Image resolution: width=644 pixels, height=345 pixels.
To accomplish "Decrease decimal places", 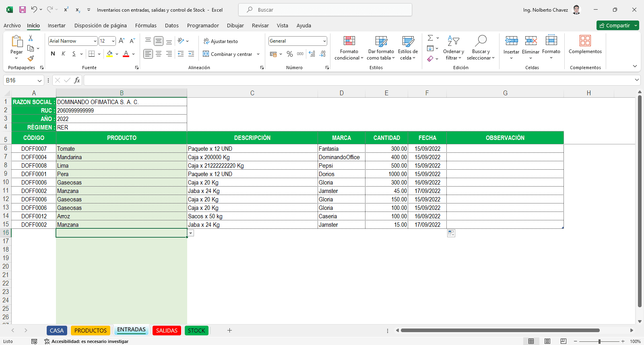I will coord(323,54).
